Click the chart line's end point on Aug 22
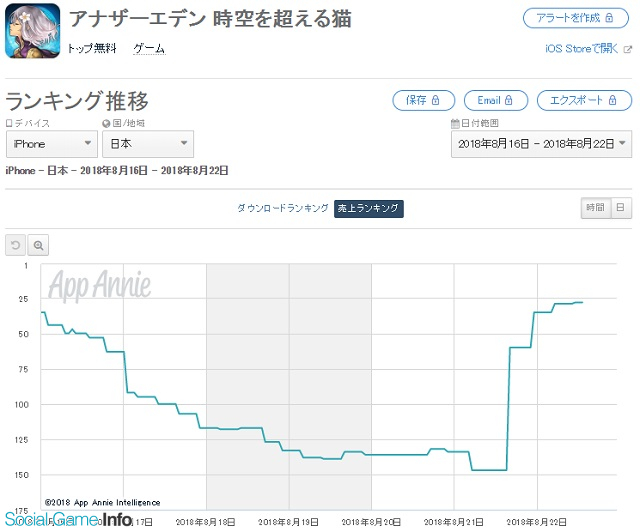This screenshot has width=640, height=532. pos(582,303)
